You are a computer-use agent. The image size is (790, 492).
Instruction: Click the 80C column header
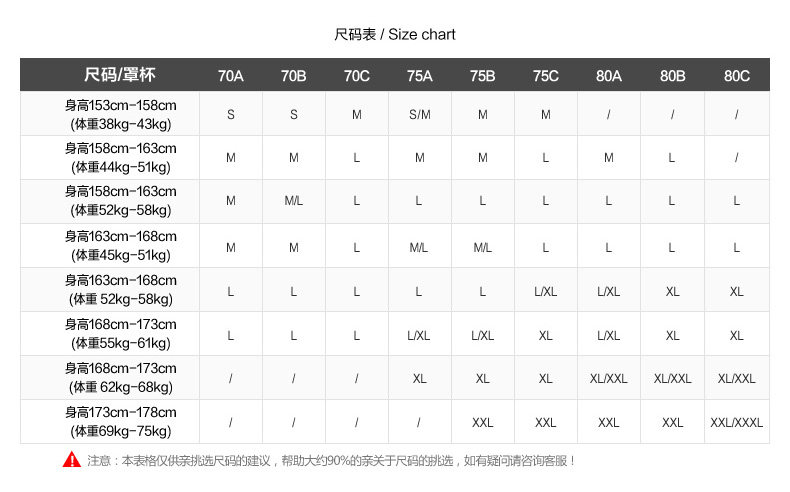736,76
